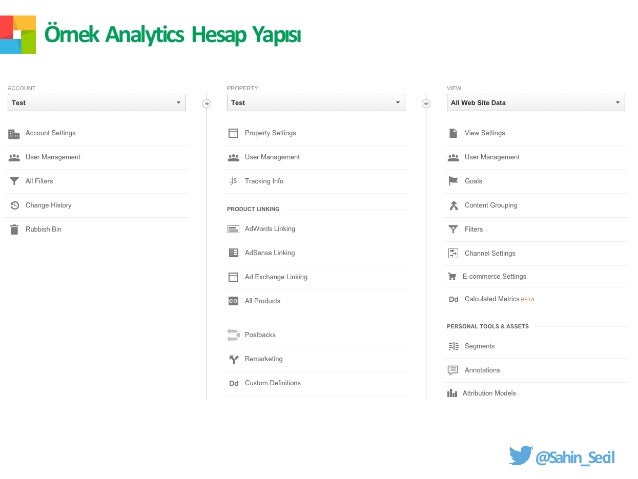Click the Annotations speech bubble icon
This screenshot has height=479, width=638.
[453, 370]
